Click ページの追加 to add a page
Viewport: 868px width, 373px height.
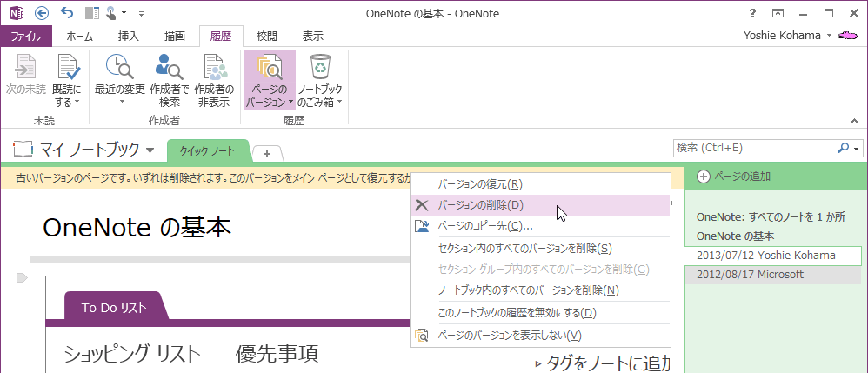pyautogui.click(x=735, y=177)
